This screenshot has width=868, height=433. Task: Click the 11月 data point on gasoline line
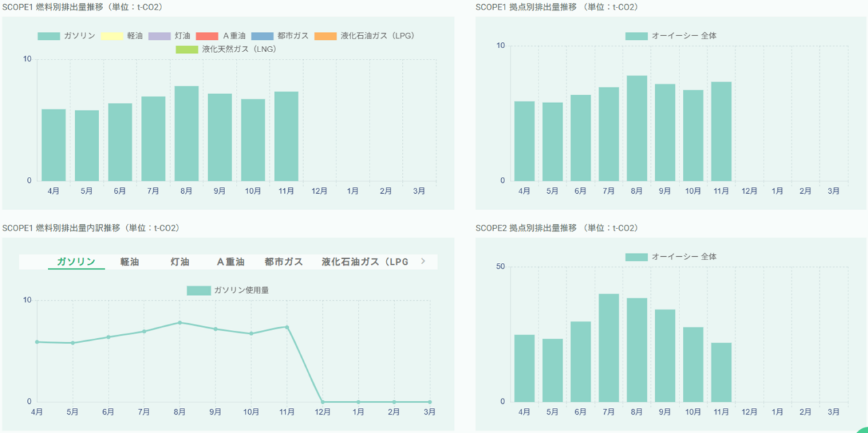point(287,327)
